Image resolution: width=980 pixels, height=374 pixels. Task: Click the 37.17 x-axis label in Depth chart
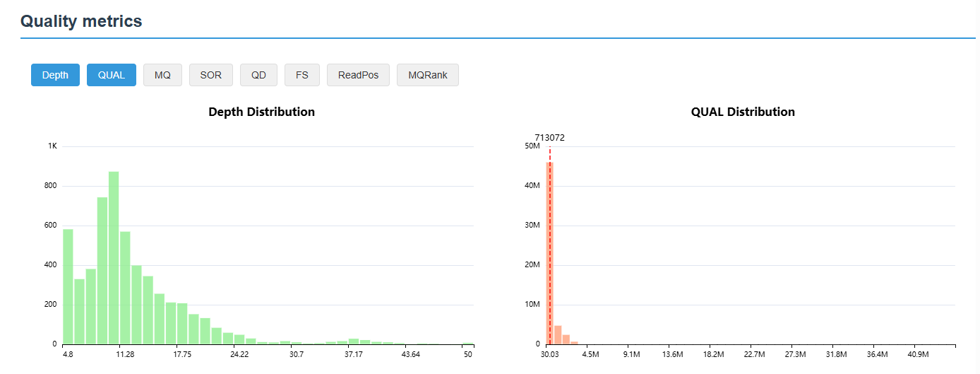point(354,354)
